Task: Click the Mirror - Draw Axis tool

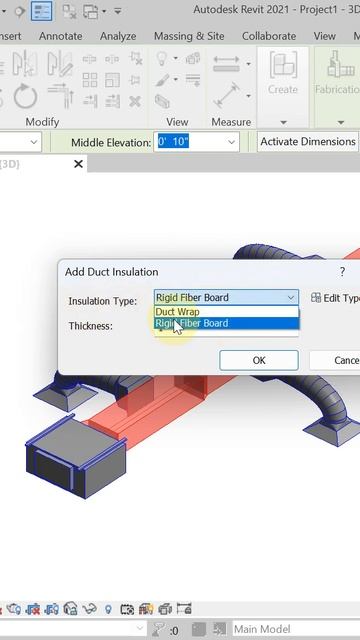Action: pos(60,63)
